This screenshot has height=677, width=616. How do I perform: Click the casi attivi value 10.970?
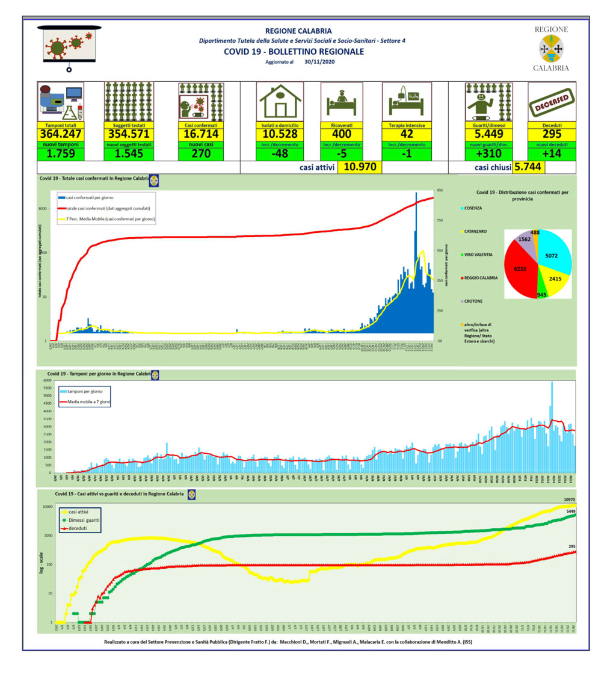360,167
